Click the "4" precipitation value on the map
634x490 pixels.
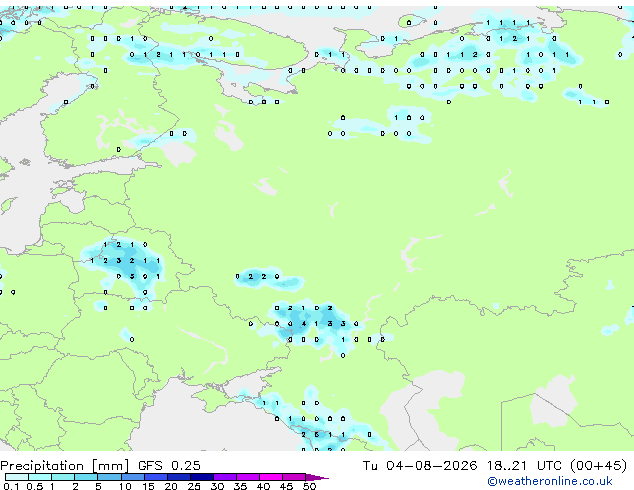pos(304,324)
